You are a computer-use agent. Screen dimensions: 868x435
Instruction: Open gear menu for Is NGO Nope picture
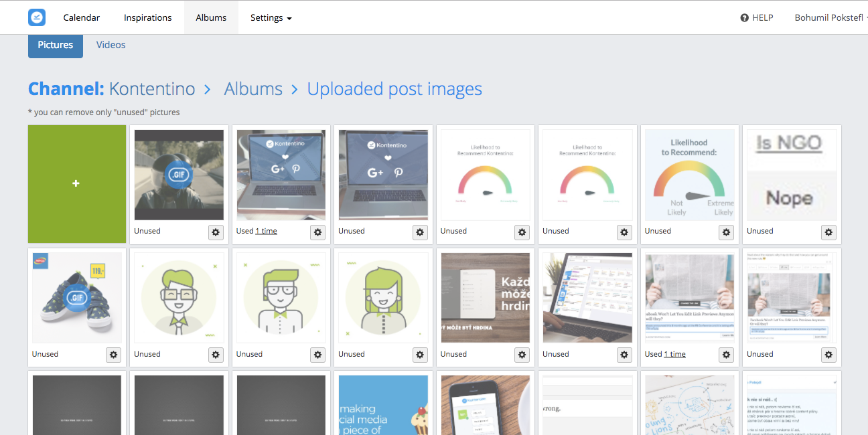[829, 232]
